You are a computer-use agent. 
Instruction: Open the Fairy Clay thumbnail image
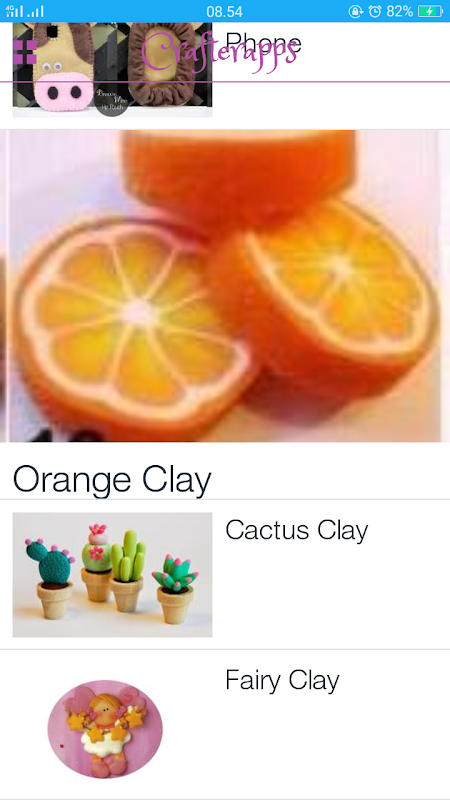(105, 729)
